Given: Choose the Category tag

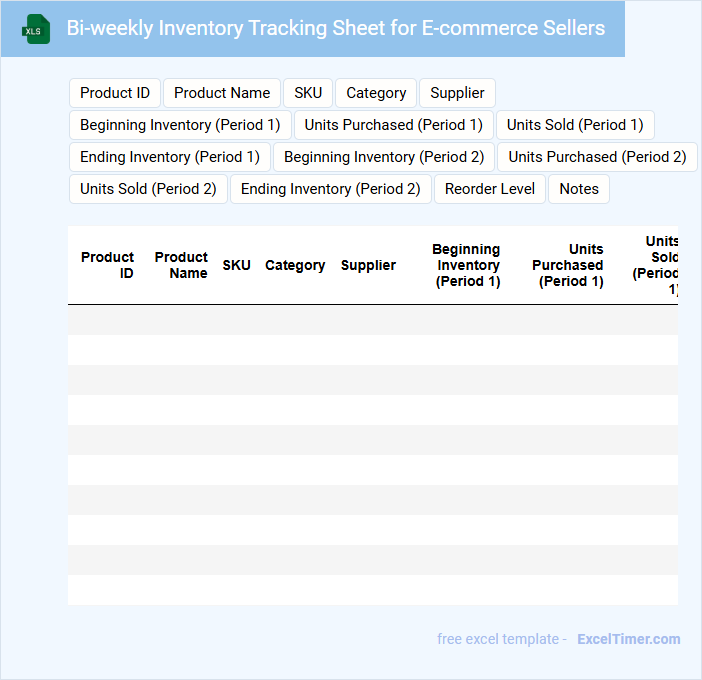Looking at the screenshot, I should [376, 93].
